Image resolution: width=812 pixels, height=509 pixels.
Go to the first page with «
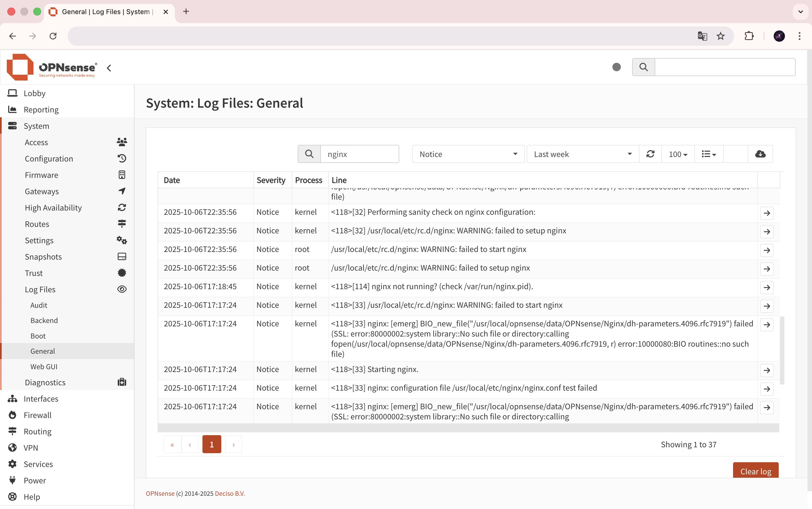point(172,444)
